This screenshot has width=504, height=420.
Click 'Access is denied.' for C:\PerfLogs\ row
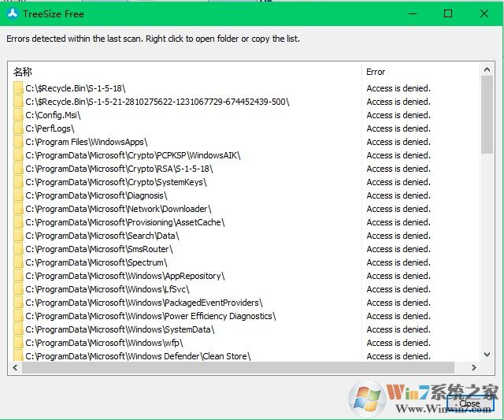coord(398,128)
